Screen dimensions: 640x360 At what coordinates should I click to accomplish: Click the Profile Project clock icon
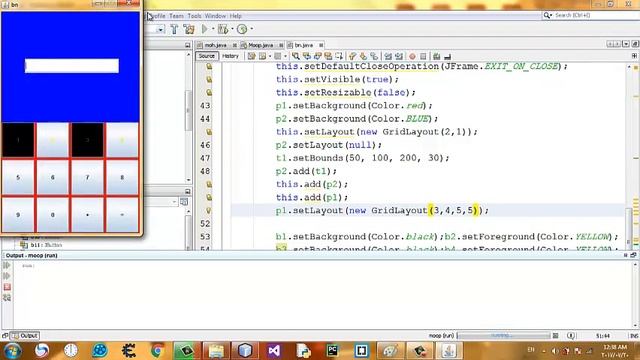242,29
